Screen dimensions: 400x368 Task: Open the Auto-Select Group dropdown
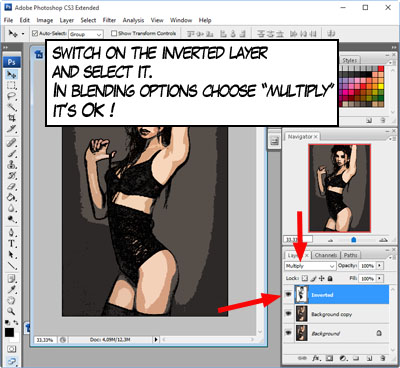pos(86,34)
